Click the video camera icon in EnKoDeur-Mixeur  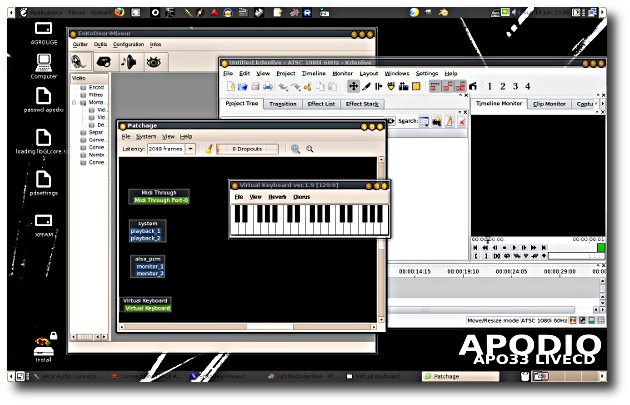pos(104,62)
